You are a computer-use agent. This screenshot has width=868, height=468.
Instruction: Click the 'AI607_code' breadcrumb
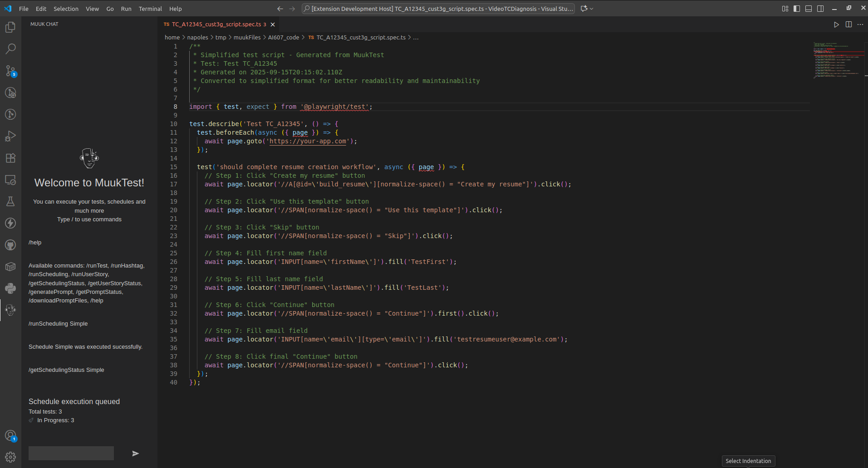(283, 38)
